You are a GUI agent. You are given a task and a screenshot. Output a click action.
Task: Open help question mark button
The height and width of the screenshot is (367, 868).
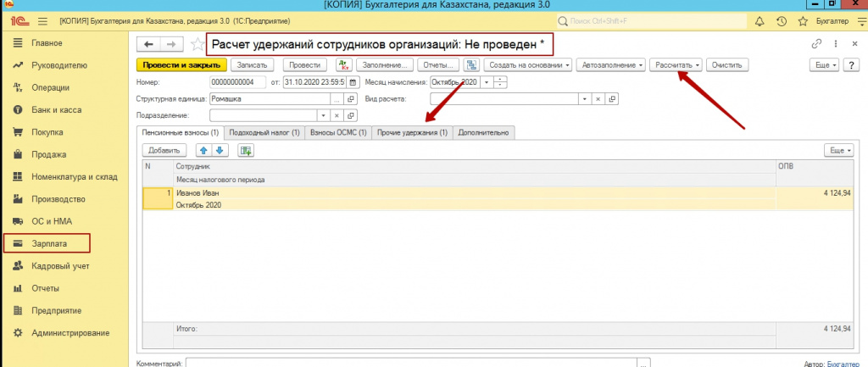(x=851, y=64)
